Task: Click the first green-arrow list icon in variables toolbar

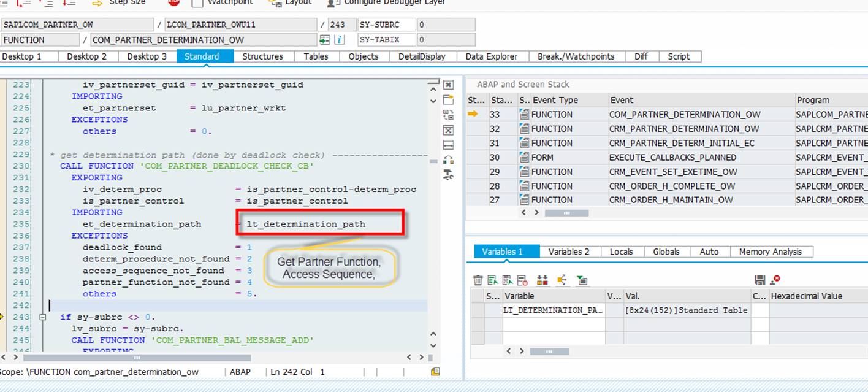Action: point(493,280)
